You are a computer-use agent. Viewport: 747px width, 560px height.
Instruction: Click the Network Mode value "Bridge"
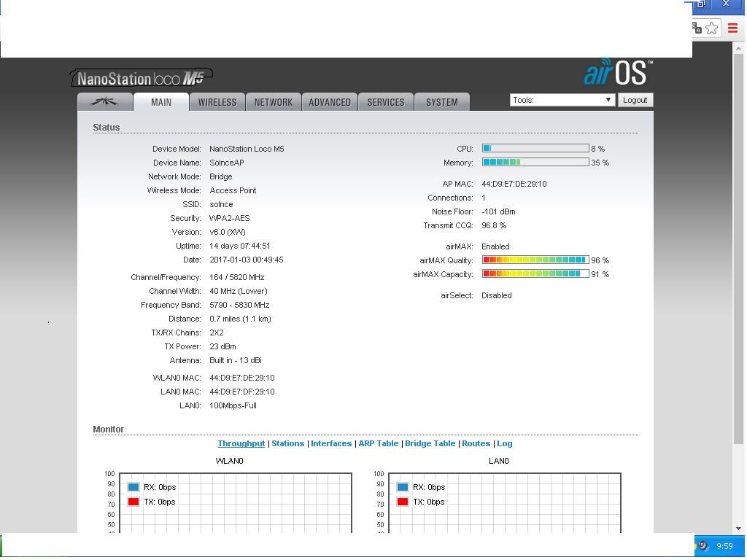pos(221,176)
